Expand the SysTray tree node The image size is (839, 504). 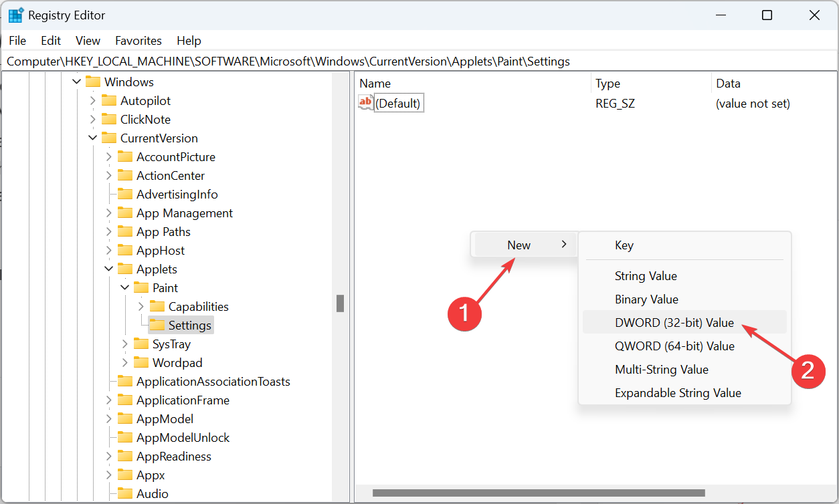(124, 344)
